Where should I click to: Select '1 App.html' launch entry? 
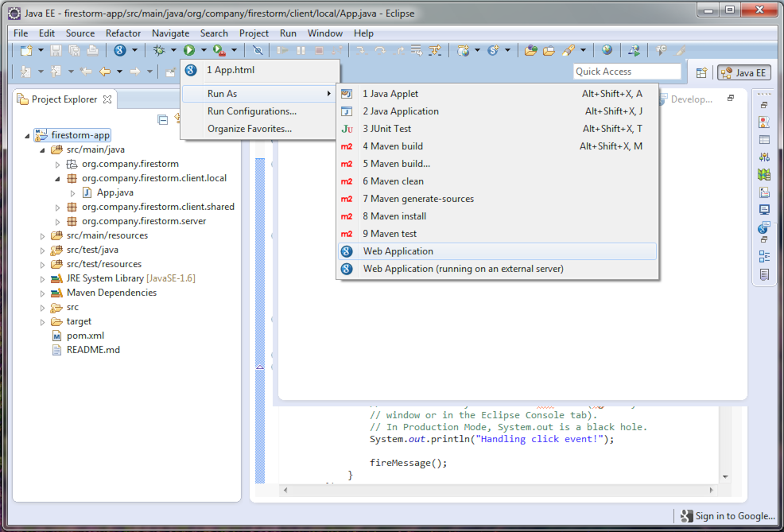(259, 70)
